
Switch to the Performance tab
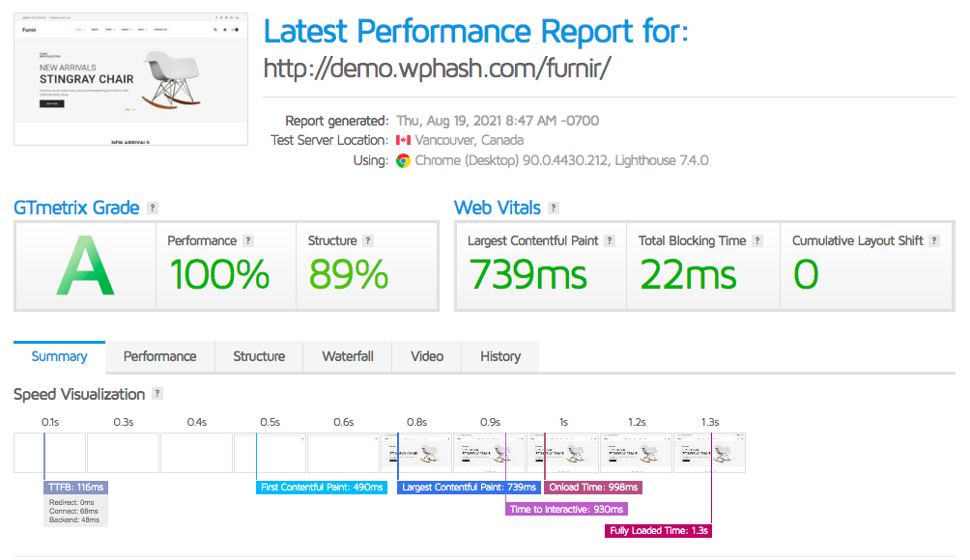pos(159,356)
